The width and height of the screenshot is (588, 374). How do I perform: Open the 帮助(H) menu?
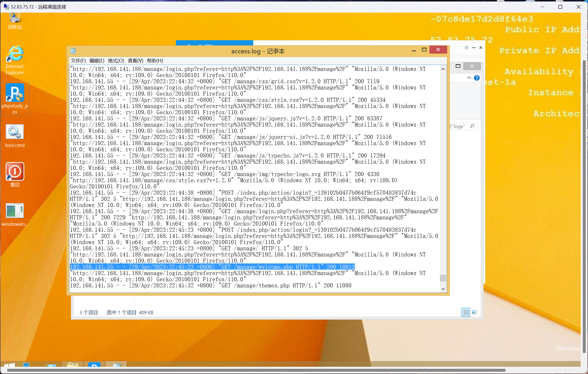coord(155,61)
